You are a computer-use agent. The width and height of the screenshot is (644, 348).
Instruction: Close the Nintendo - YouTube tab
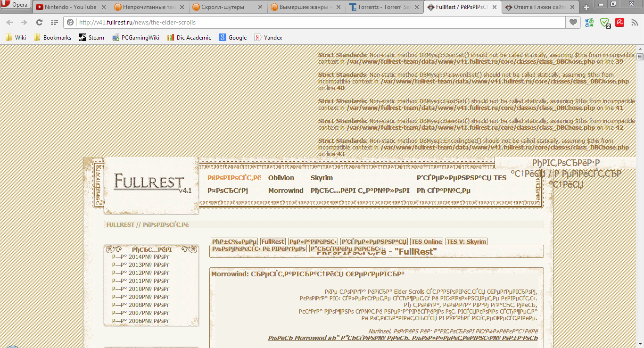(104, 7)
